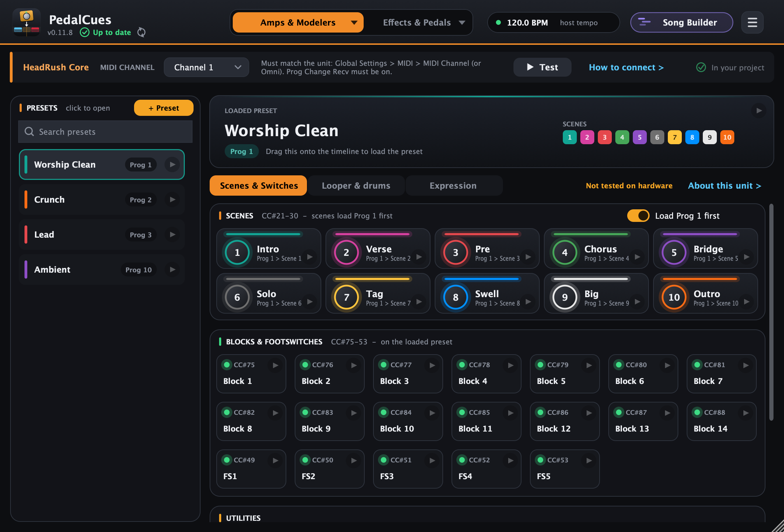Send CC#53 FS5 play arrow
Viewport: 784px width, 532px height.
(x=589, y=460)
